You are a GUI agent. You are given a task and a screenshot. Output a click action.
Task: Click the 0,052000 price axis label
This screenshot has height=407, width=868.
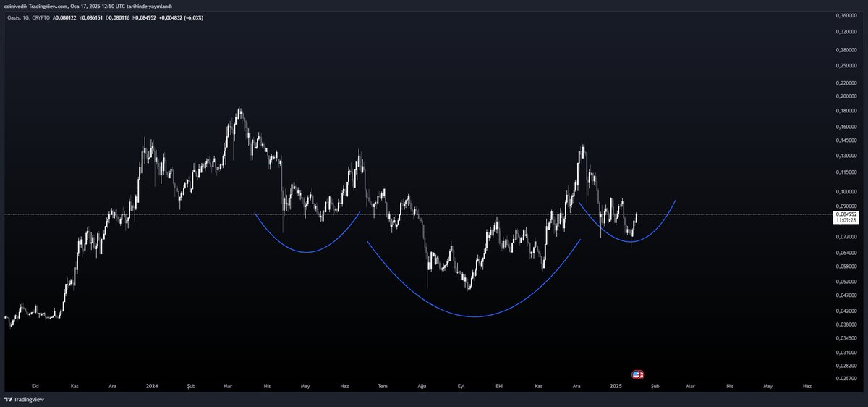click(845, 282)
